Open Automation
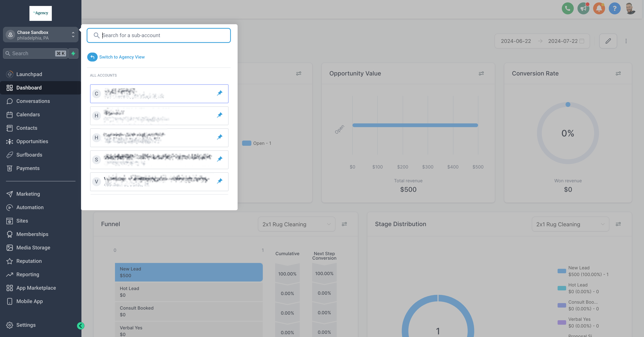Viewport: 644px width, 337px height. click(x=40, y=207)
